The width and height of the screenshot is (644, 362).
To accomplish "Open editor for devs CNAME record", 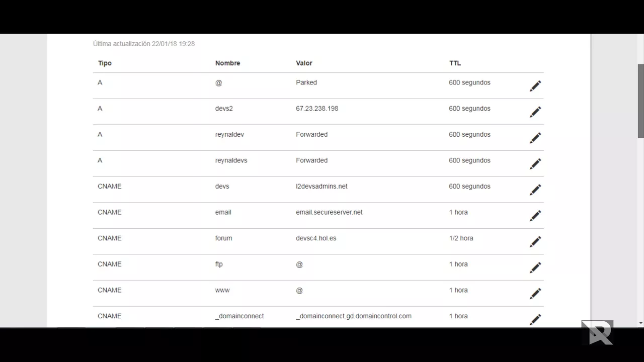I will coord(535,190).
